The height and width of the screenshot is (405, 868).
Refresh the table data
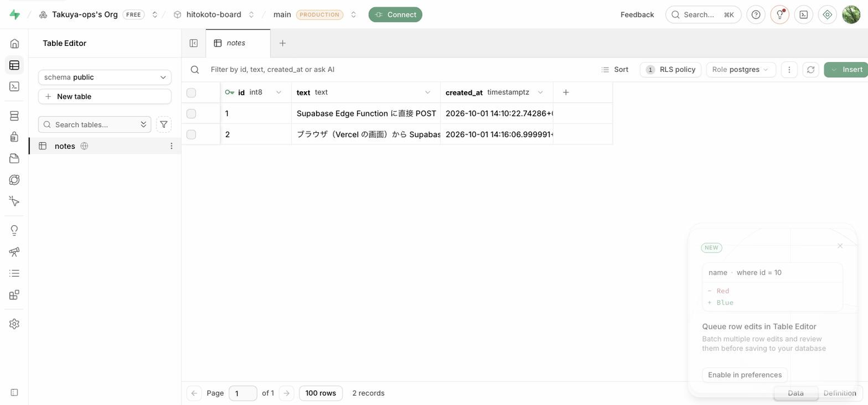pyautogui.click(x=810, y=69)
